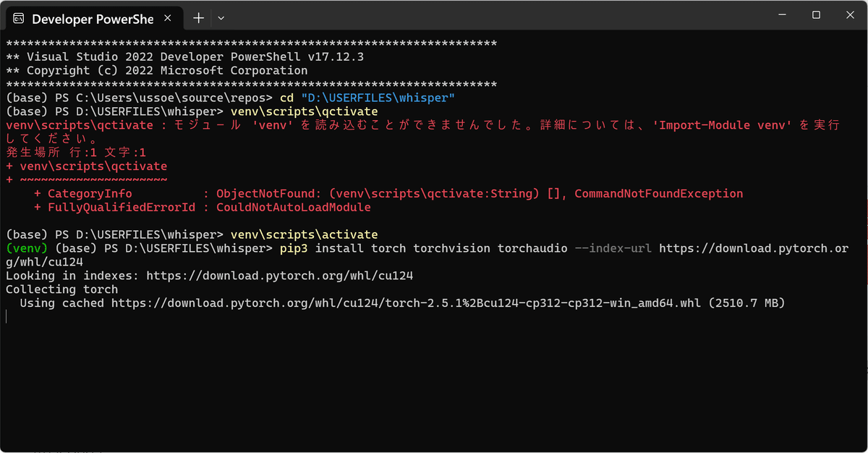868x453 pixels.
Task: Click the maximize icon in the title bar
Action: [x=816, y=14]
